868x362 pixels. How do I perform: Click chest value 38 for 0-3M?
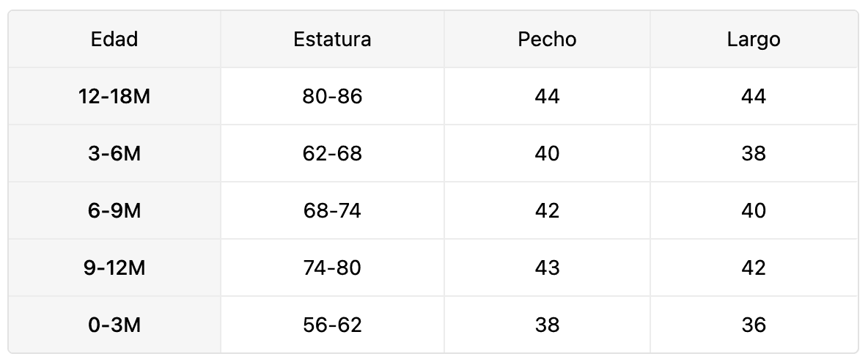[547, 325]
